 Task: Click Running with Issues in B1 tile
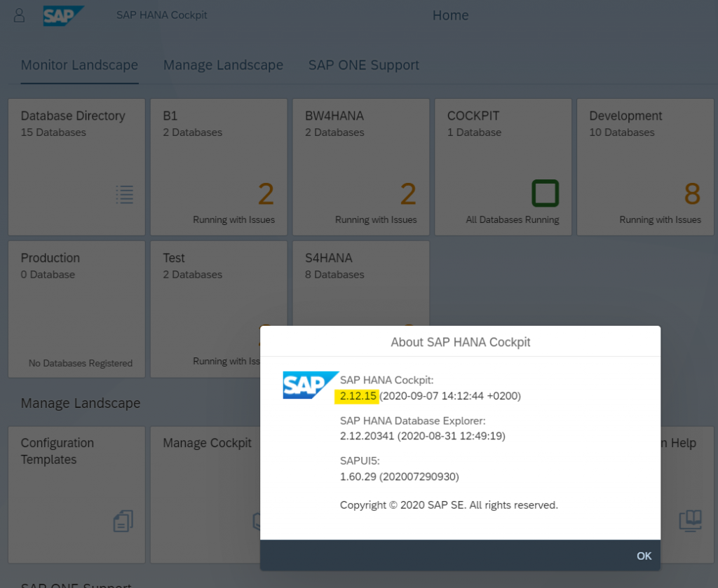click(x=234, y=219)
